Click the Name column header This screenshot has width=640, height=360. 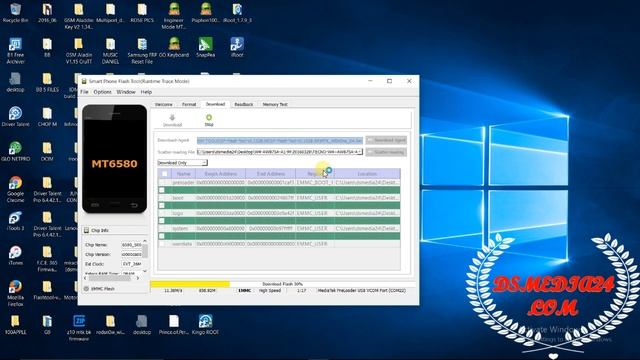(x=183, y=174)
